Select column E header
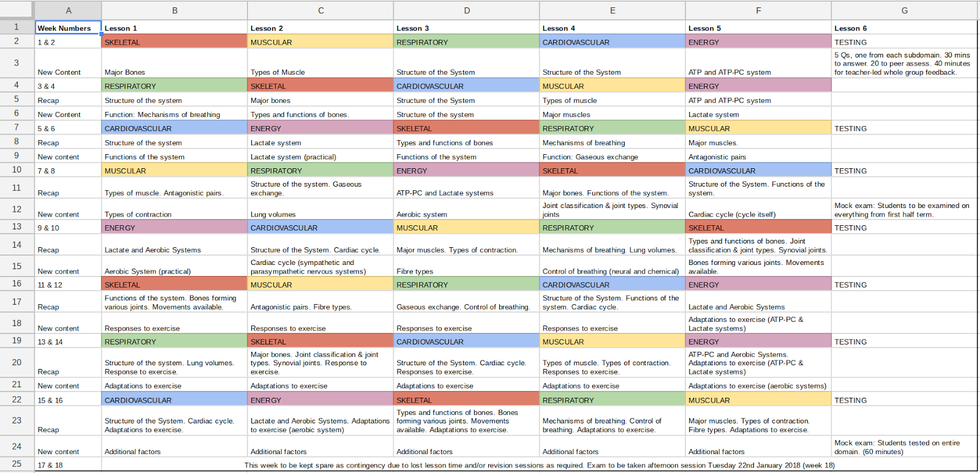 pyautogui.click(x=612, y=10)
